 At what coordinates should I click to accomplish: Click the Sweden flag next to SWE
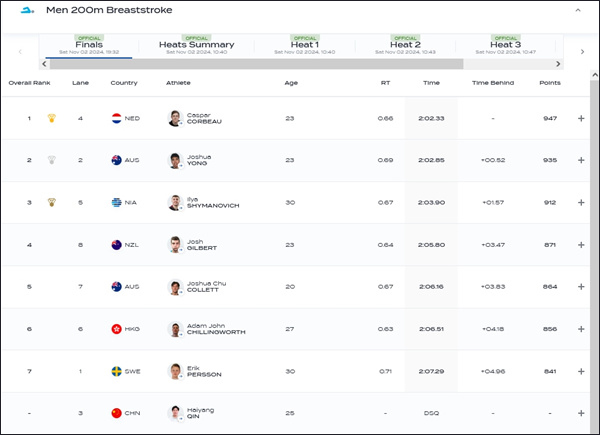tap(116, 371)
